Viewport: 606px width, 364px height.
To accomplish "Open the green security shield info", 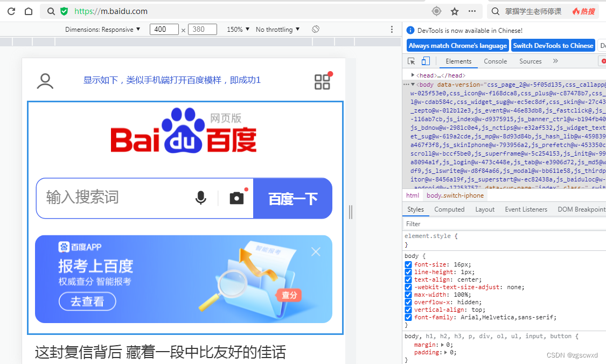I will click(x=64, y=12).
